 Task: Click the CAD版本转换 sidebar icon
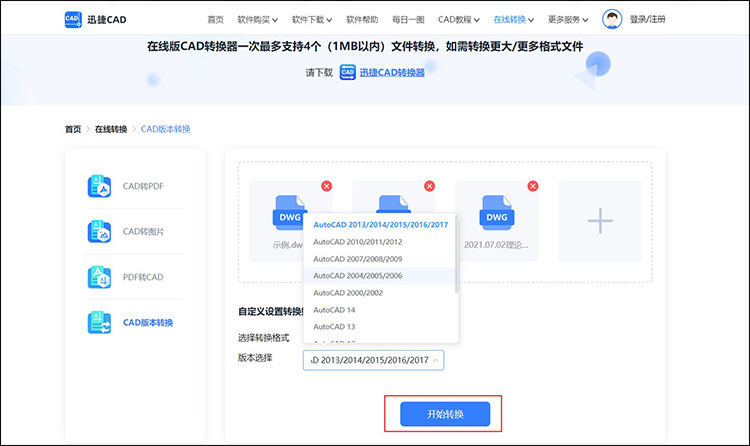point(99,323)
